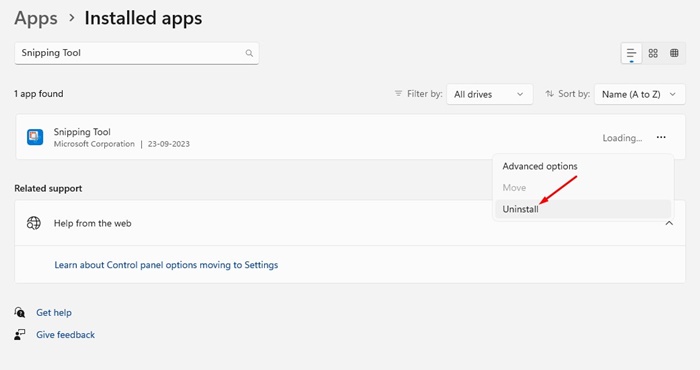
Task: Switch to grid view layout icon
Action: [653, 54]
